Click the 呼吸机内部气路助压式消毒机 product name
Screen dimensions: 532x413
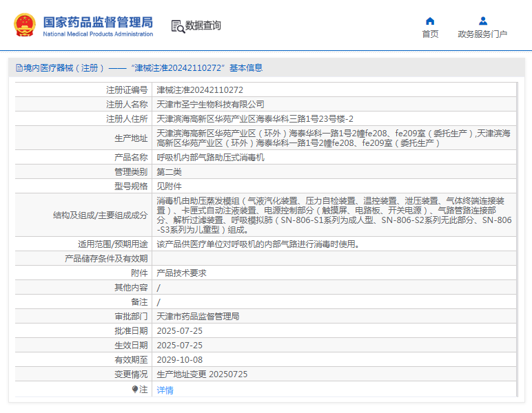pyautogui.click(x=210, y=158)
